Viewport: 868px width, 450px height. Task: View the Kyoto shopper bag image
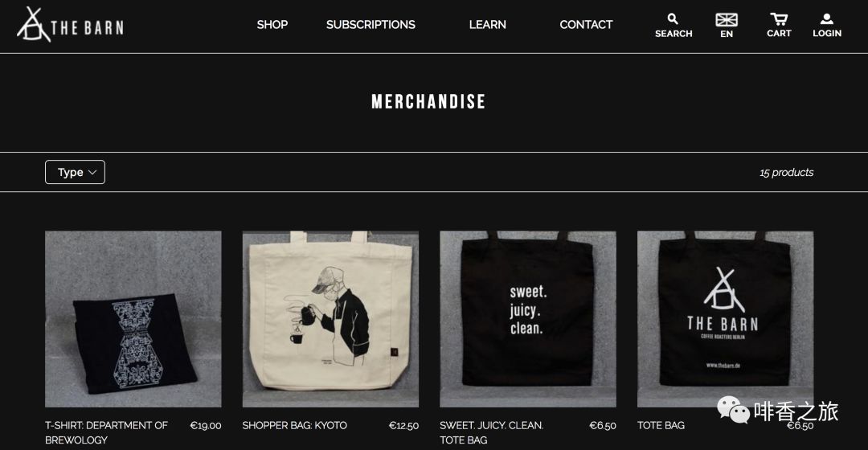tap(330, 319)
